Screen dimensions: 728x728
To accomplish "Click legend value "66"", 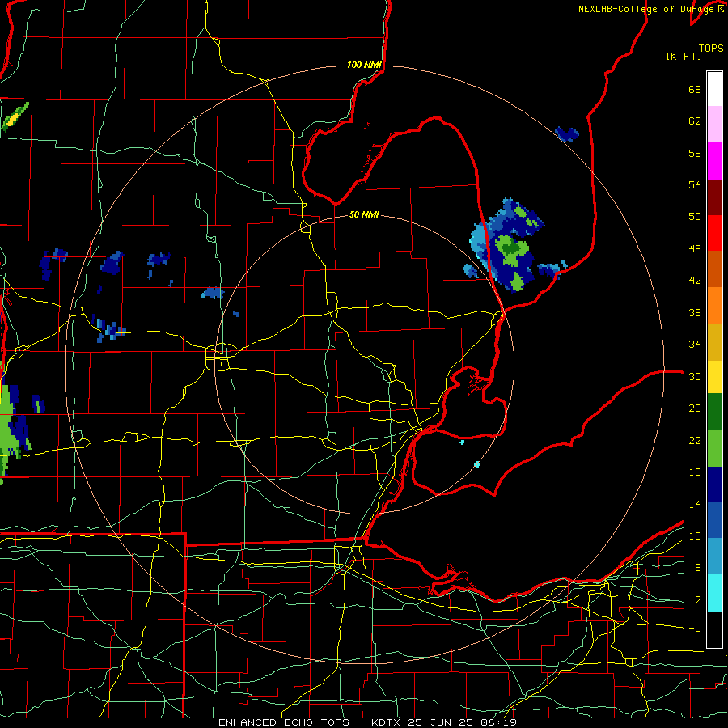I will coord(695,89).
